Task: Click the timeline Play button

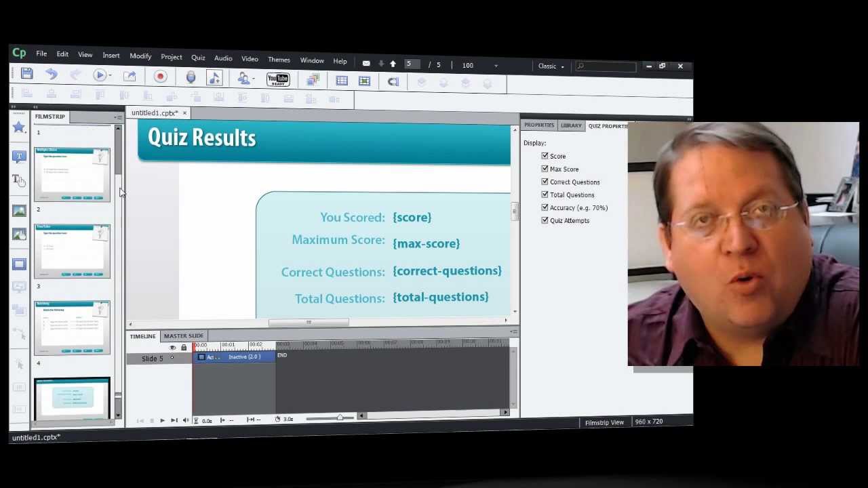Action: (162, 421)
